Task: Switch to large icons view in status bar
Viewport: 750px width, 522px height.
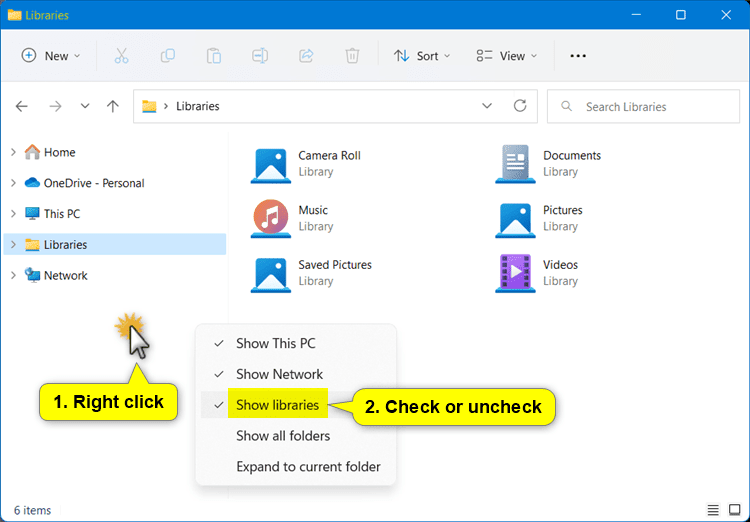Action: click(x=735, y=510)
